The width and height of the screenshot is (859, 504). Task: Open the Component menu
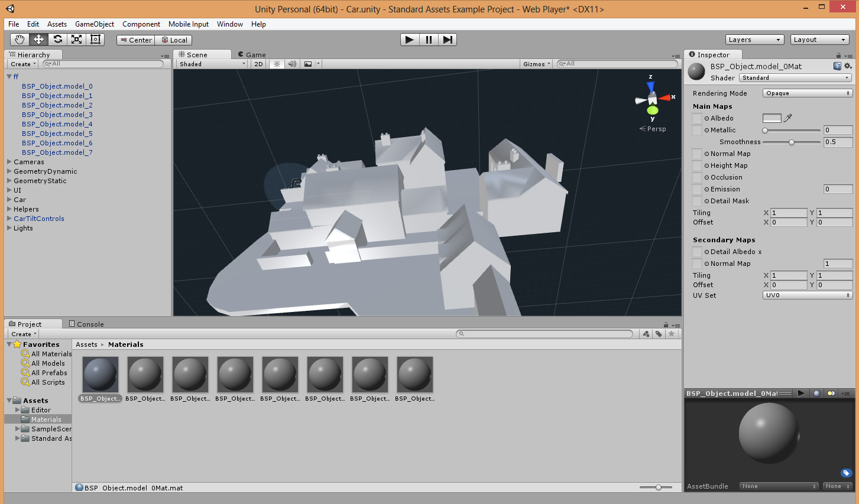coord(141,24)
